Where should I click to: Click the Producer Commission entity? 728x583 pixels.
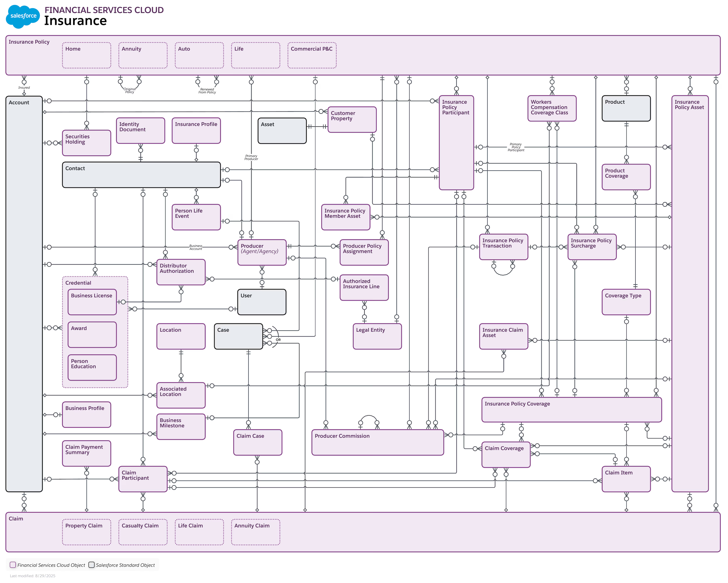click(x=378, y=443)
